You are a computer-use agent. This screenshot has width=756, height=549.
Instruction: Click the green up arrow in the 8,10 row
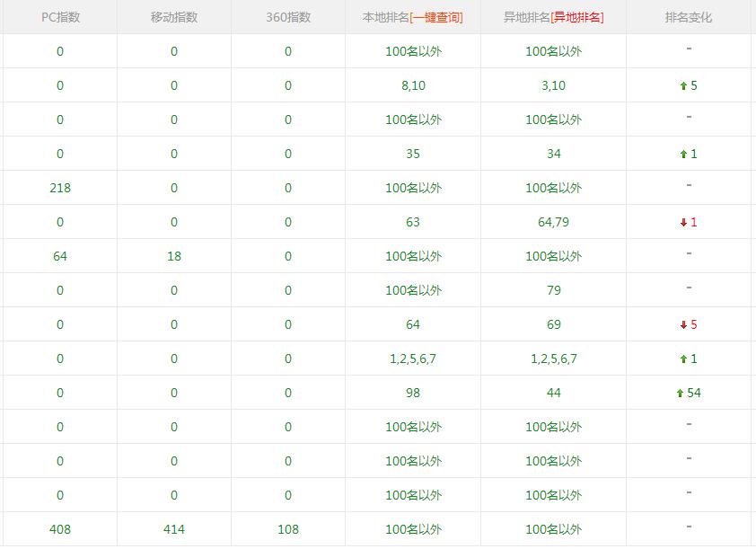[683, 86]
